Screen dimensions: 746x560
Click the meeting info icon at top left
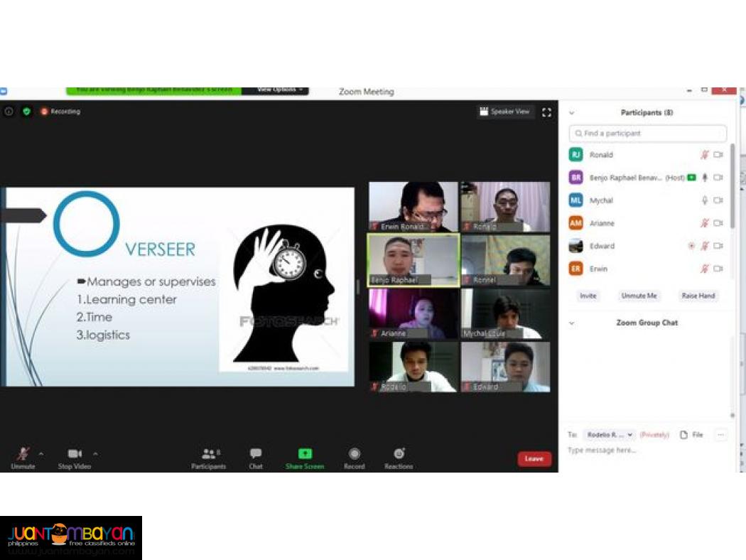pos(8,112)
